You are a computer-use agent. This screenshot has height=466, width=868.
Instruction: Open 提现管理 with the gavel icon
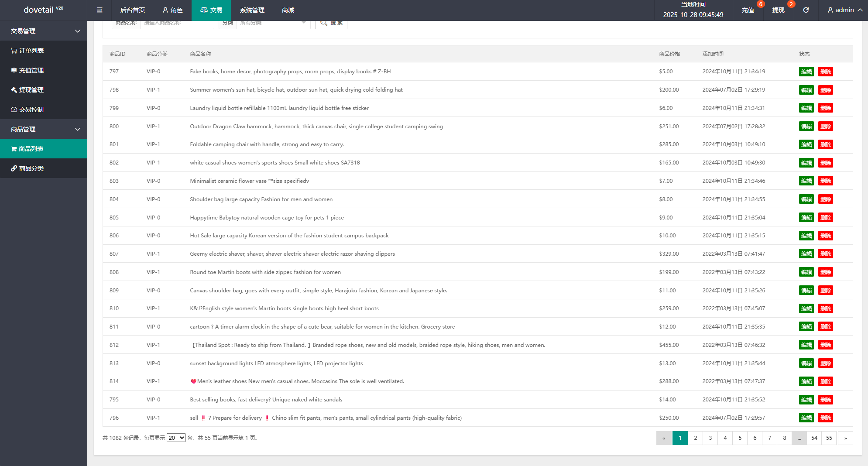tap(27, 90)
